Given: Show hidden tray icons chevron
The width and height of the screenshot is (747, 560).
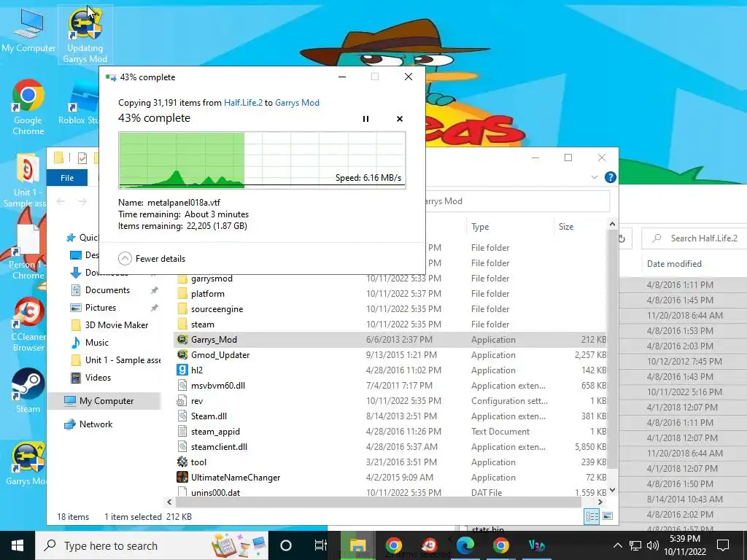Looking at the screenshot, I should pyautogui.click(x=617, y=545).
